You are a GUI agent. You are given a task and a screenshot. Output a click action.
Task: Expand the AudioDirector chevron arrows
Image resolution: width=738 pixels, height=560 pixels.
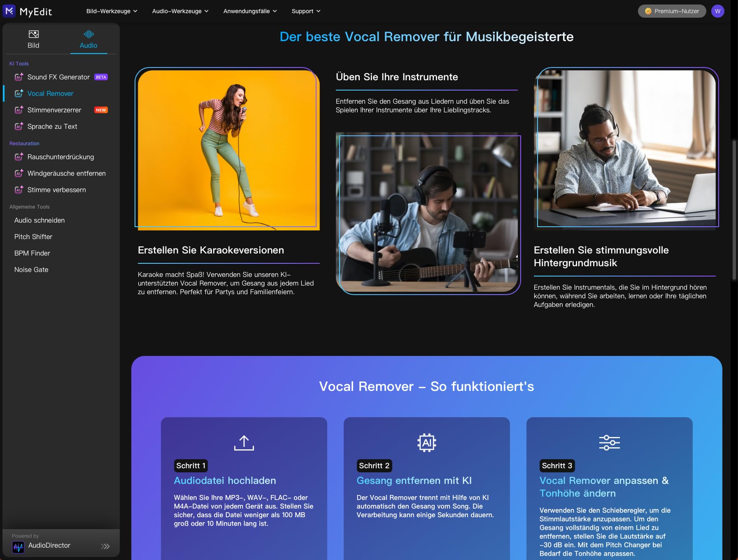(x=105, y=546)
